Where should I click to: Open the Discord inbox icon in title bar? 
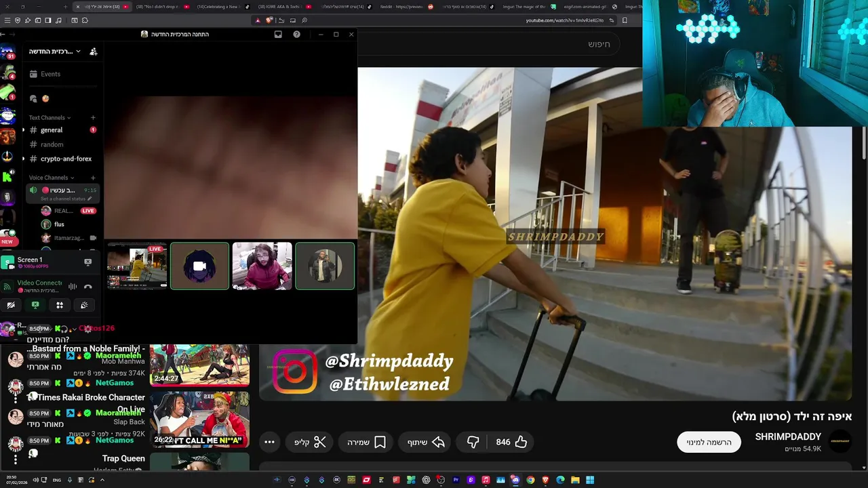pos(278,34)
